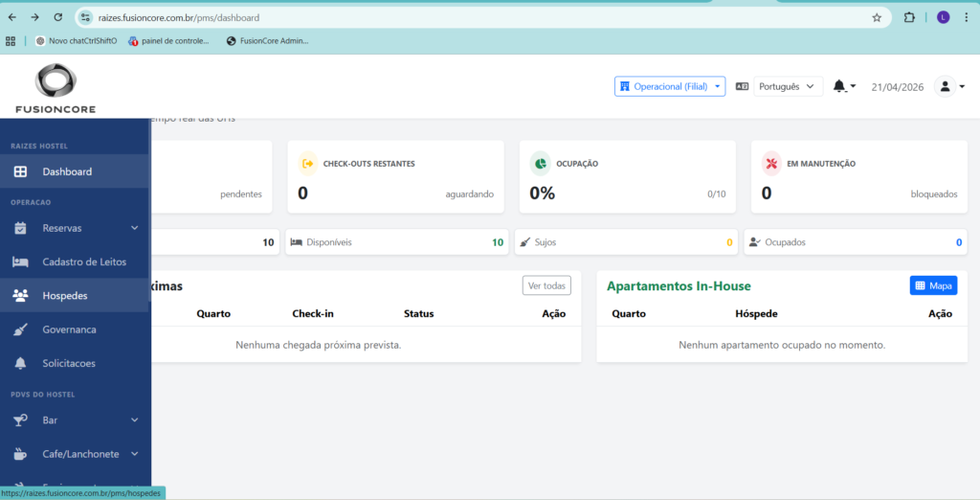Click the date 21/04/2026 in header
Screen dimensions: 980x500
point(898,87)
